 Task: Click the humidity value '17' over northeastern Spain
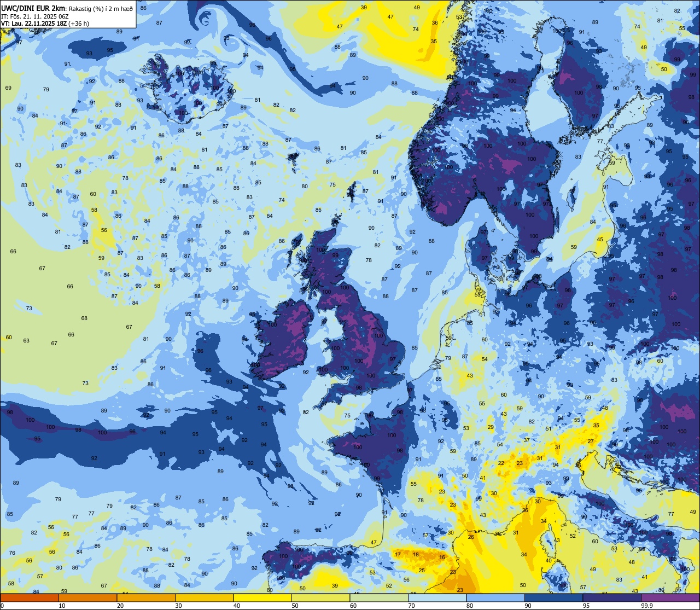398,554
